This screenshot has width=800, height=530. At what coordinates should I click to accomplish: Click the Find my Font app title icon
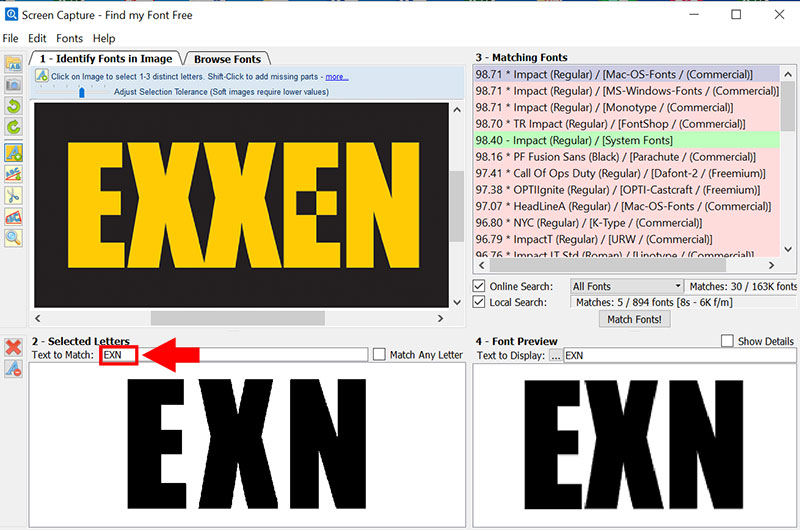(10, 14)
